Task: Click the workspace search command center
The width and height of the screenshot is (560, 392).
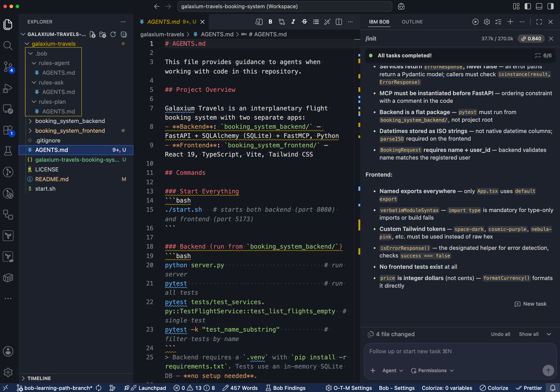Action: click(285, 6)
